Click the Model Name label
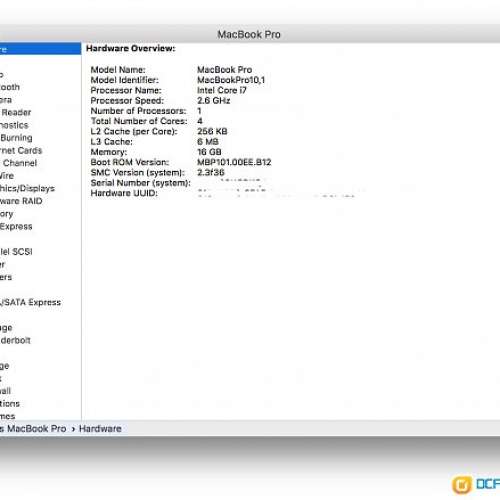Image resolution: width=500 pixels, height=500 pixels. point(118,70)
